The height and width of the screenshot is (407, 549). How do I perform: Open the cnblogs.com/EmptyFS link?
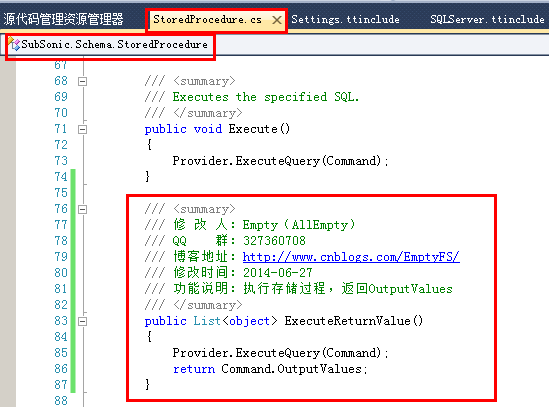click(x=351, y=257)
